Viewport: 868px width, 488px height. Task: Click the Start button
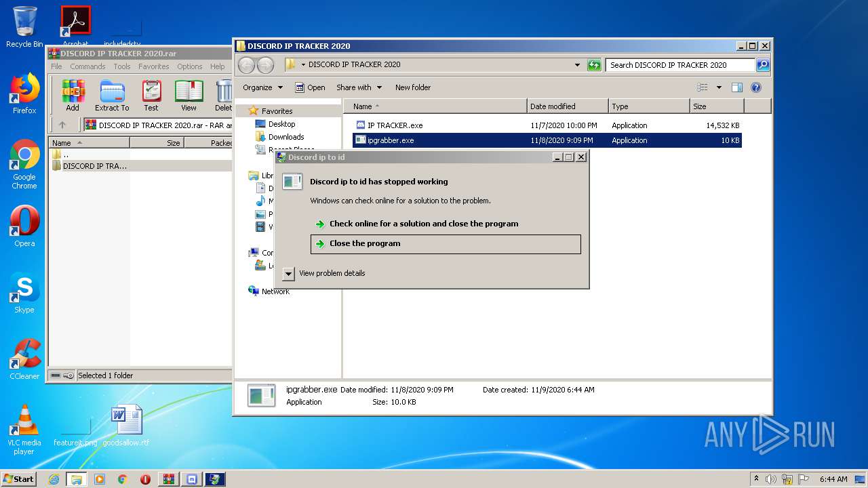[x=19, y=479]
